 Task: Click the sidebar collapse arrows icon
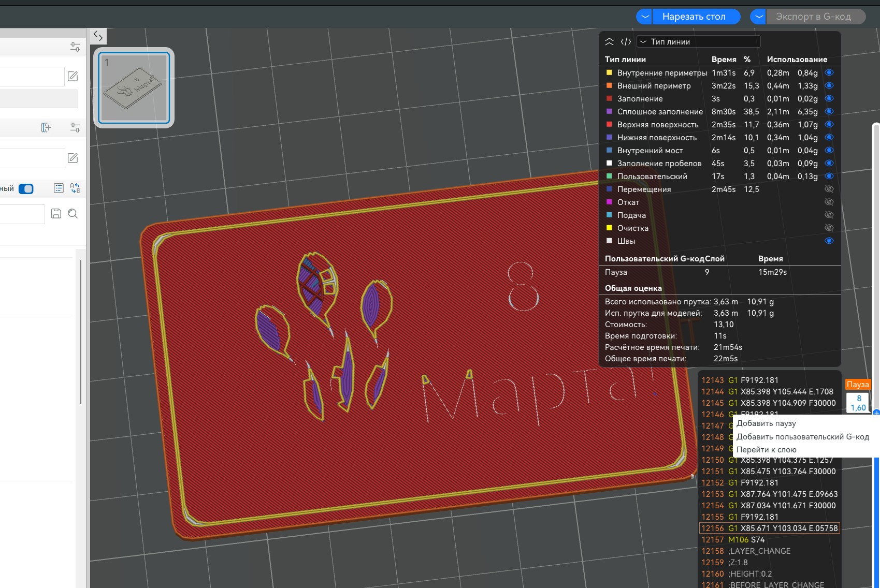[x=98, y=36]
